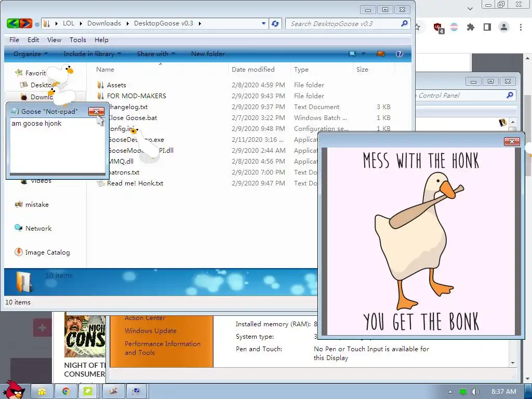Select the Close Goose.bat file
Viewport: 532px width, 399px height.
[132, 118]
